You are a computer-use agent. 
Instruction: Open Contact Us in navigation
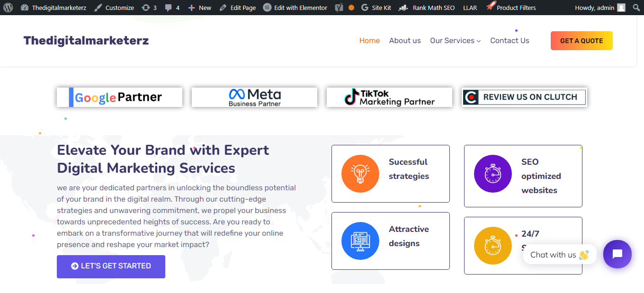[510, 41]
